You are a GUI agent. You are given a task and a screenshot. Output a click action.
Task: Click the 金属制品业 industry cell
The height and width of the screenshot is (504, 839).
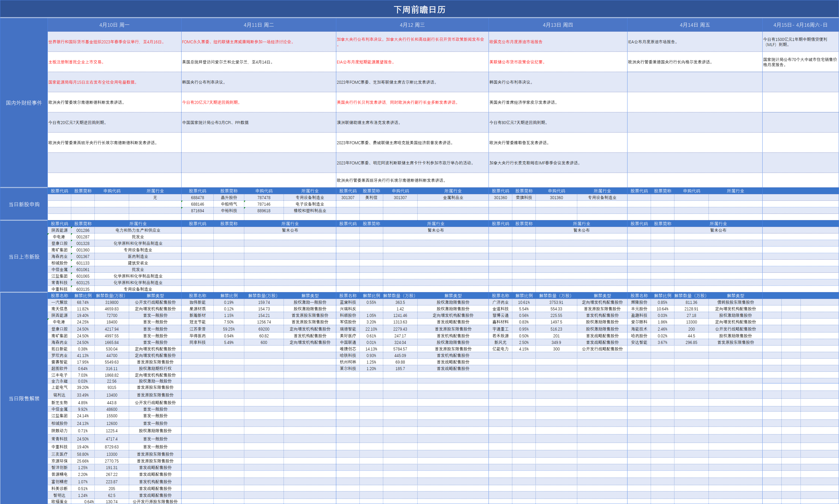[453, 197]
